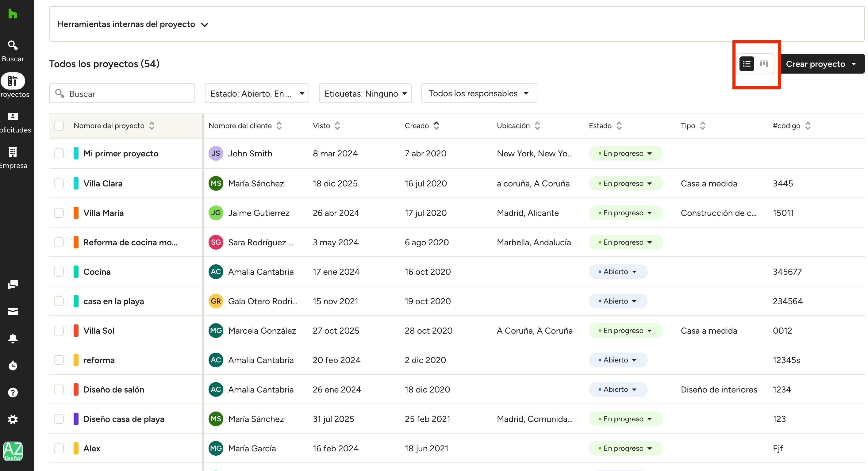Open the Villa Sol project link
The height and width of the screenshot is (471, 868).
pyautogui.click(x=99, y=331)
